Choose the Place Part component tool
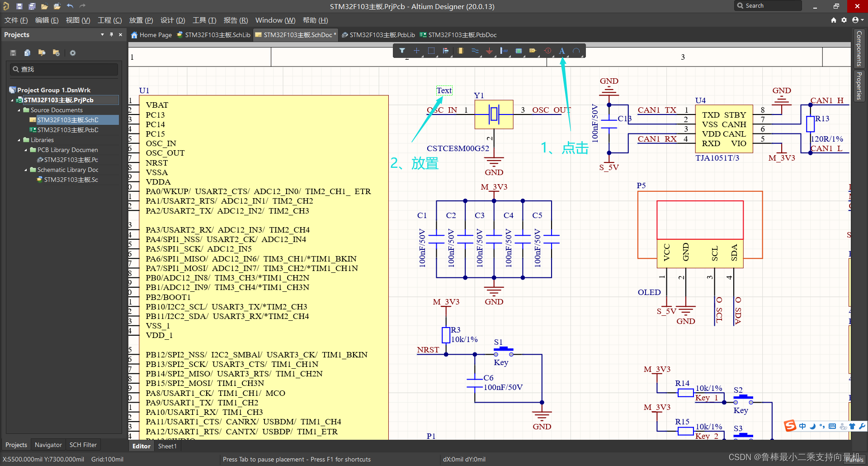The width and height of the screenshot is (868, 466). (x=460, y=51)
